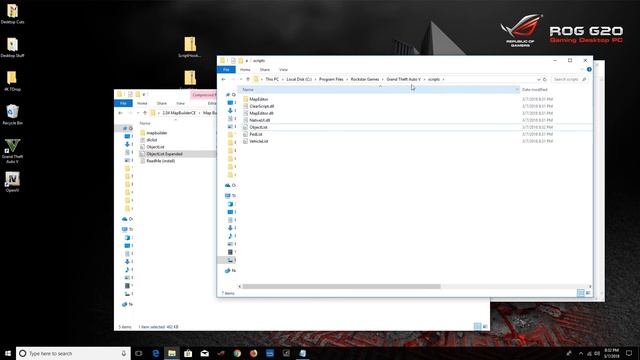
Task: Open View tab in back Explorer window
Action: tap(180, 103)
